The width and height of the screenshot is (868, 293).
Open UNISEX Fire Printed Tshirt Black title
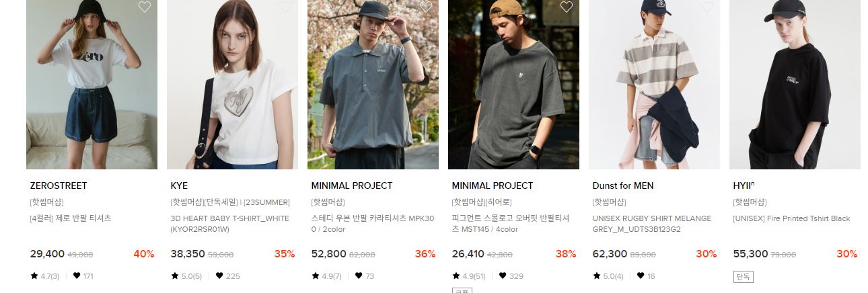(x=791, y=218)
